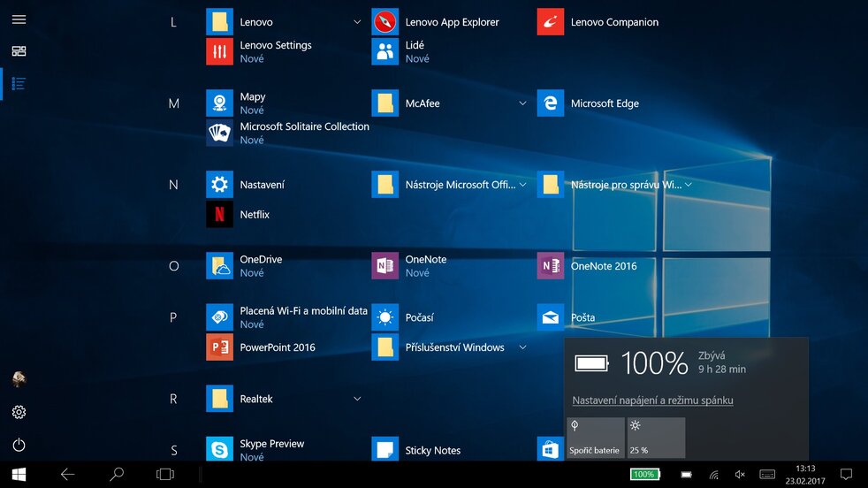Toggle the 25 % brightness tile
Image resolution: width=868 pixels, height=488 pixels.
point(656,438)
